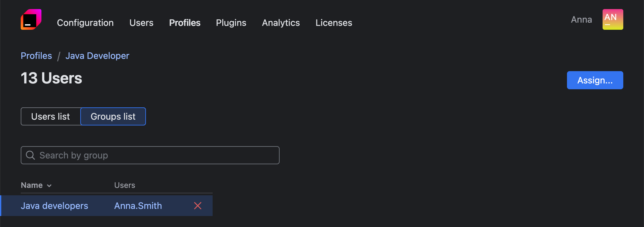Switch to the Users list view
Screen dimensions: 644x227
(50, 116)
